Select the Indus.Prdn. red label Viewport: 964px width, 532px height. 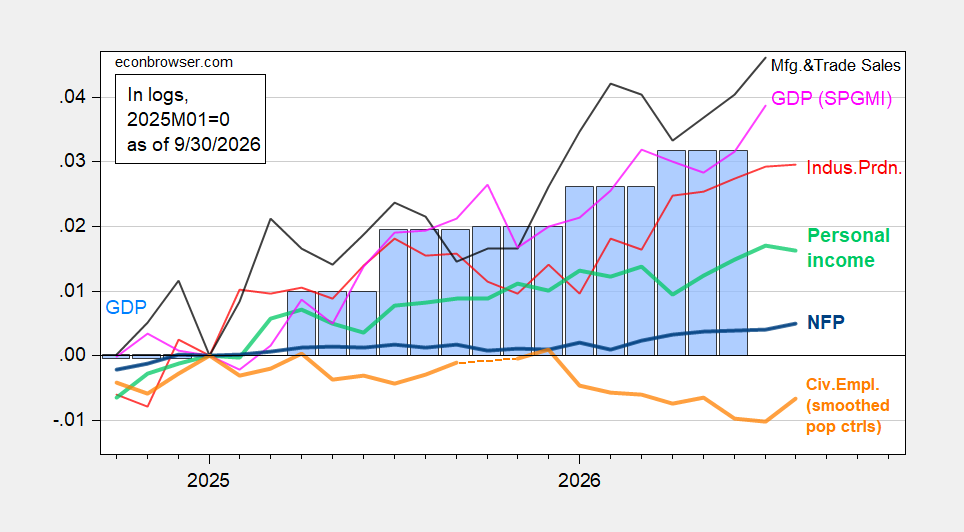[854, 168]
